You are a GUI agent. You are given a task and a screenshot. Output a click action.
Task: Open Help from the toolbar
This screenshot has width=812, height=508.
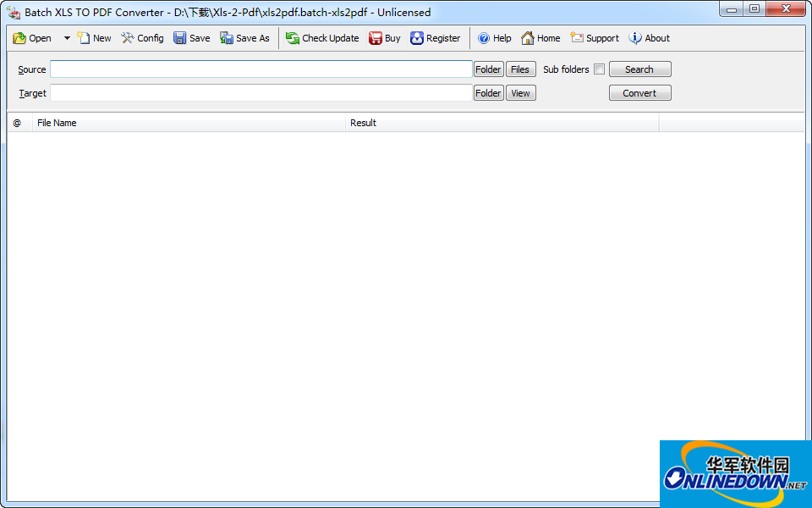[494, 38]
